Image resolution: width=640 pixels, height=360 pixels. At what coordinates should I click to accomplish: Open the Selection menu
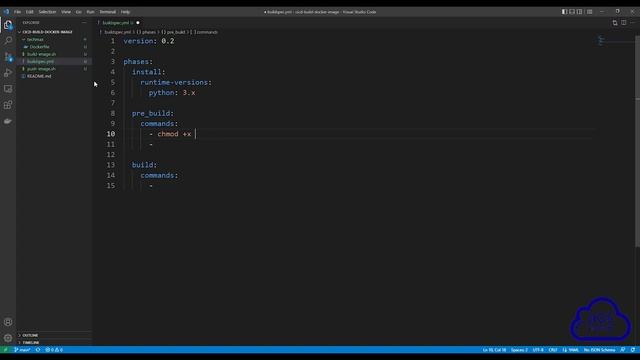(47, 12)
